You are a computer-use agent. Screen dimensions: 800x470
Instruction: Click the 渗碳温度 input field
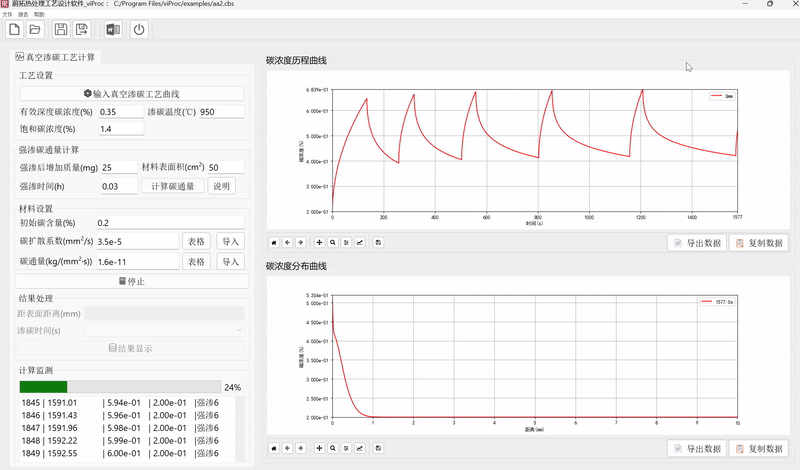[221, 112]
